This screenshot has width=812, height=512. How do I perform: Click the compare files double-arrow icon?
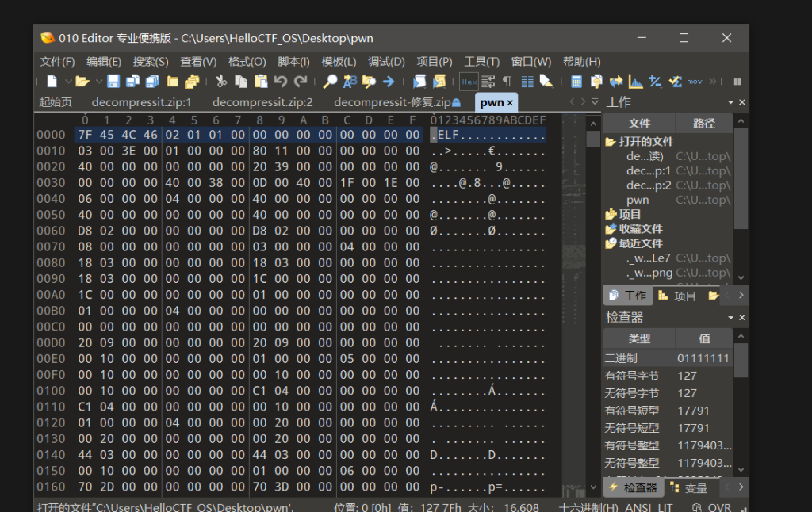[x=616, y=82]
